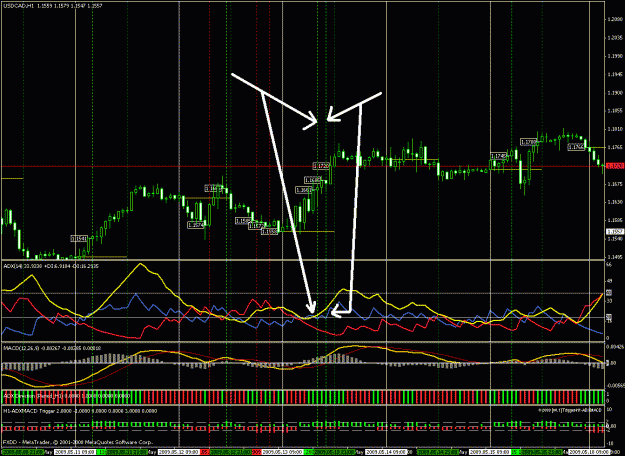
Task: Click the 1.1675 value on price scale
Action: pyautogui.click(x=613, y=184)
